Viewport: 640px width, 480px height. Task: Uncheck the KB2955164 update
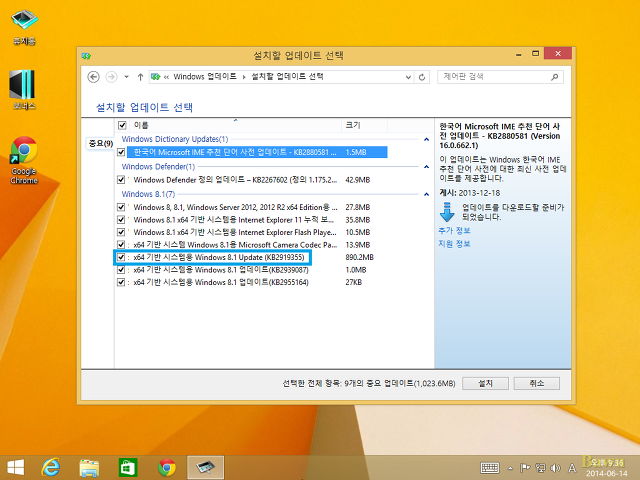121,282
